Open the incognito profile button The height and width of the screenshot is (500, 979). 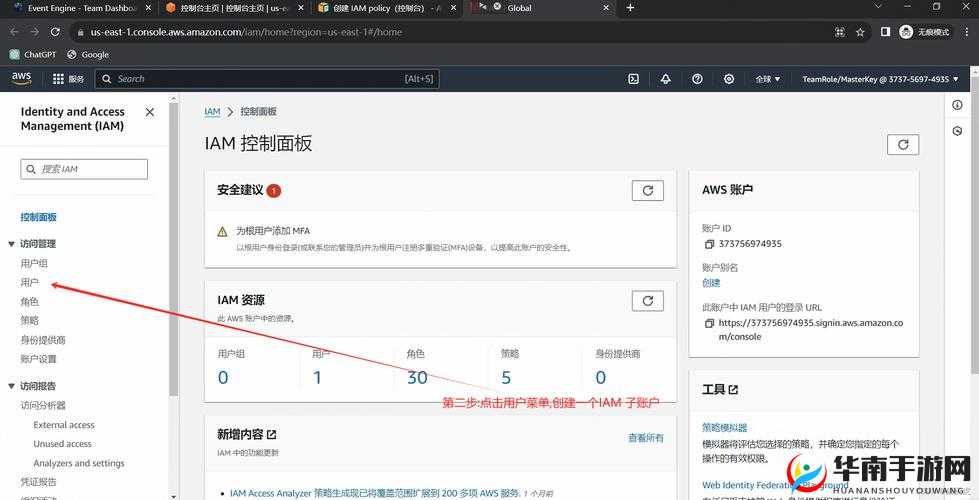(926, 32)
